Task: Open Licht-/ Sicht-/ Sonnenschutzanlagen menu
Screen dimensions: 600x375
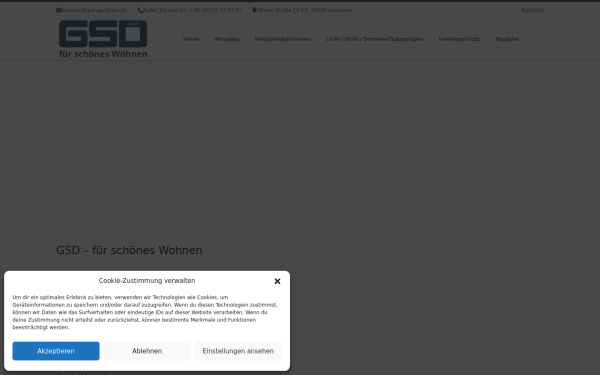Action: (375, 39)
